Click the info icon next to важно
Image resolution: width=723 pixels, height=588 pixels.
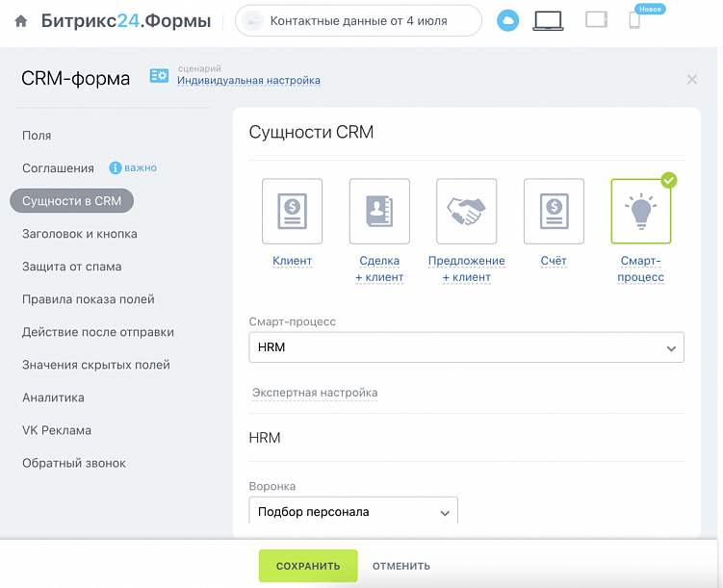tap(115, 168)
